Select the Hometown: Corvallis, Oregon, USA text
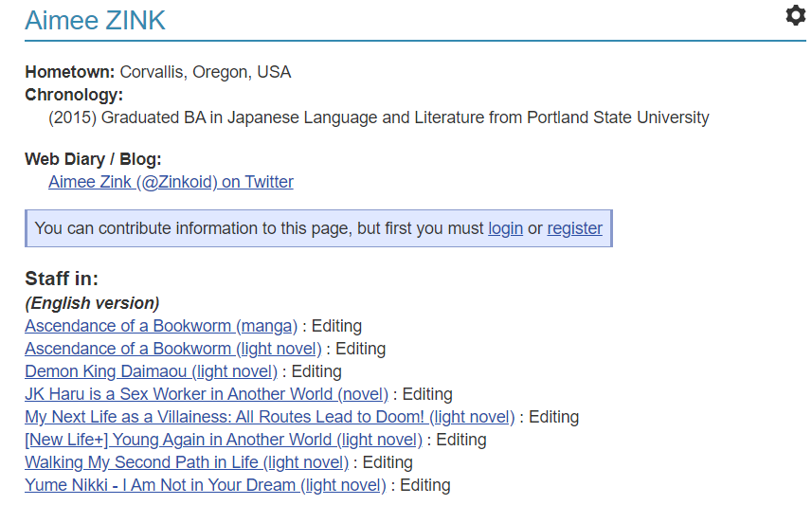Viewport: 812px width, 505px height. pyautogui.click(x=158, y=72)
